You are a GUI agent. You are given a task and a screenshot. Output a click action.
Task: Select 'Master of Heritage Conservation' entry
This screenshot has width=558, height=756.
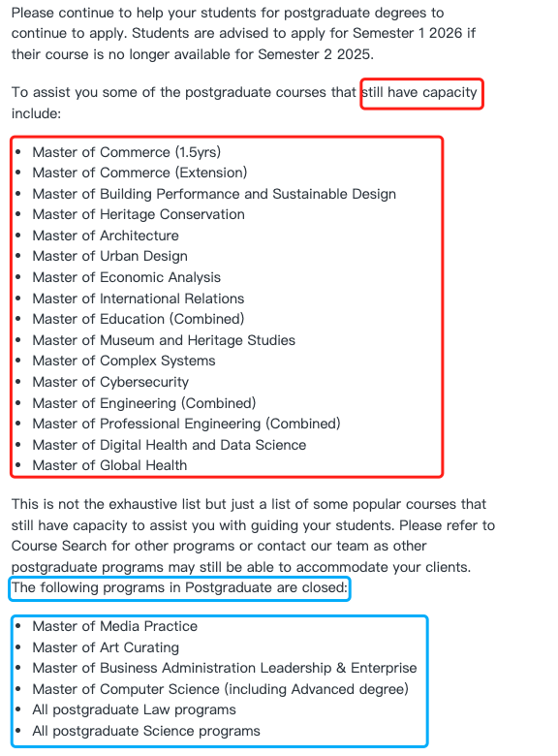coord(139,214)
